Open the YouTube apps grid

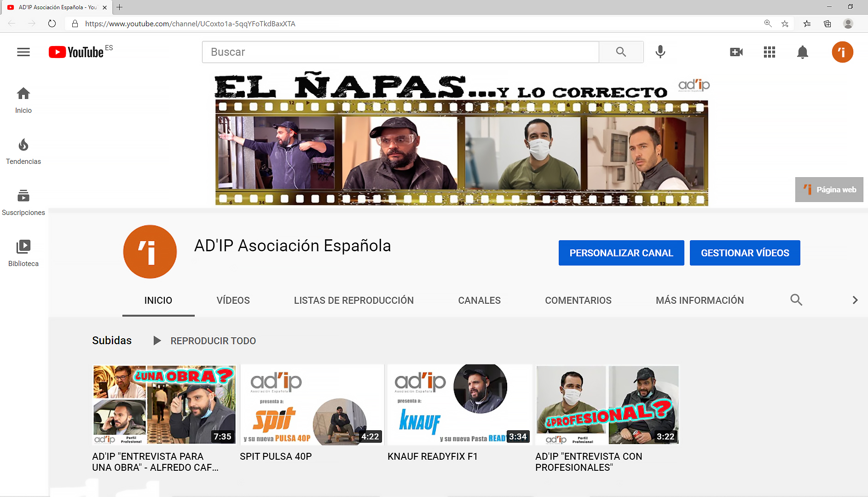(x=770, y=52)
